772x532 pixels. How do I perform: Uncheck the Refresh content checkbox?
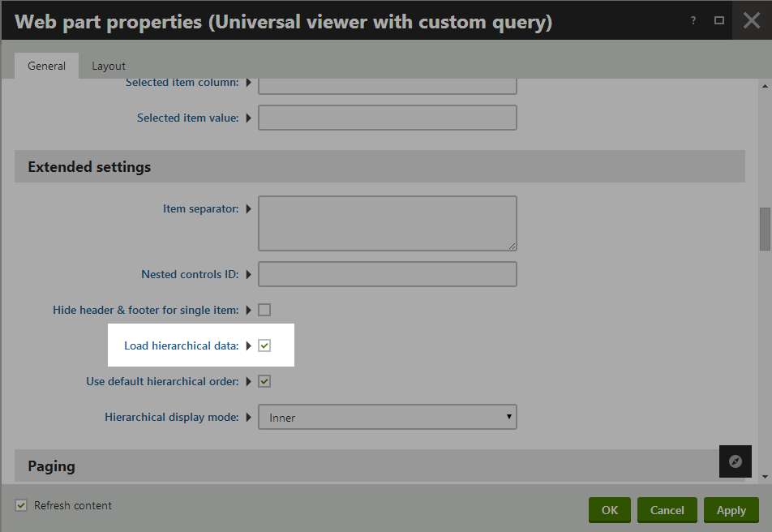(x=21, y=505)
